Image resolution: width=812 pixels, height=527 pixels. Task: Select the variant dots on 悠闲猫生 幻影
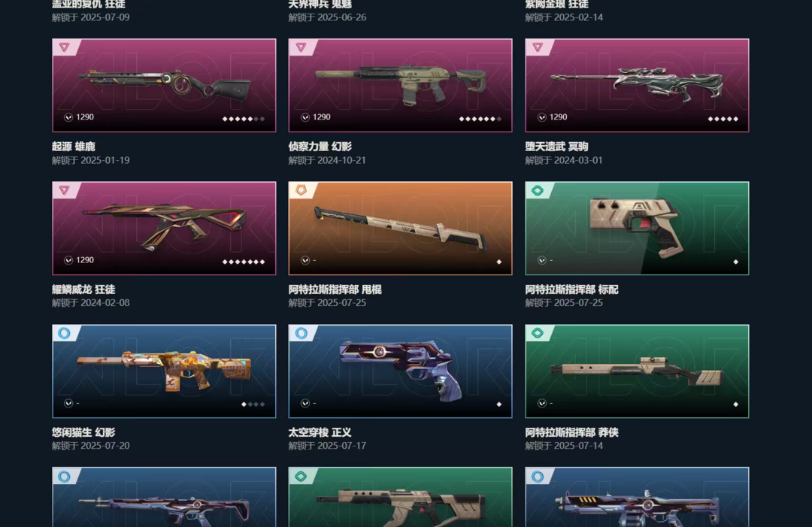(253, 404)
